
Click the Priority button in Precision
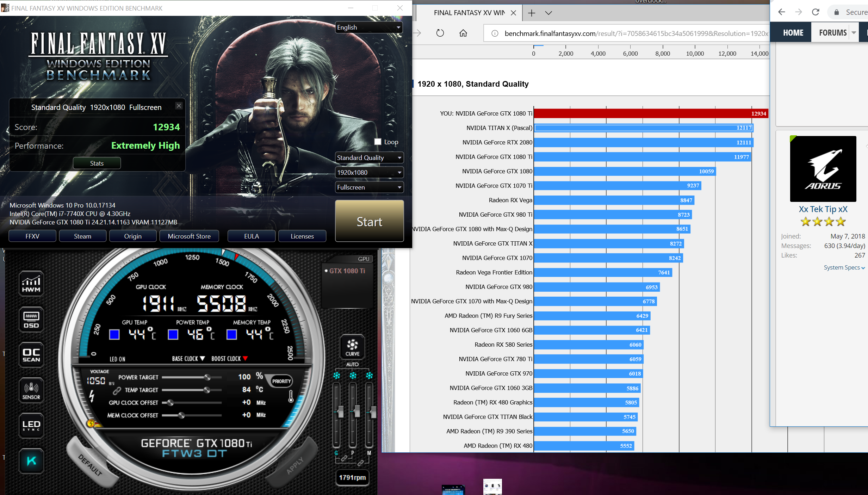coord(281,381)
